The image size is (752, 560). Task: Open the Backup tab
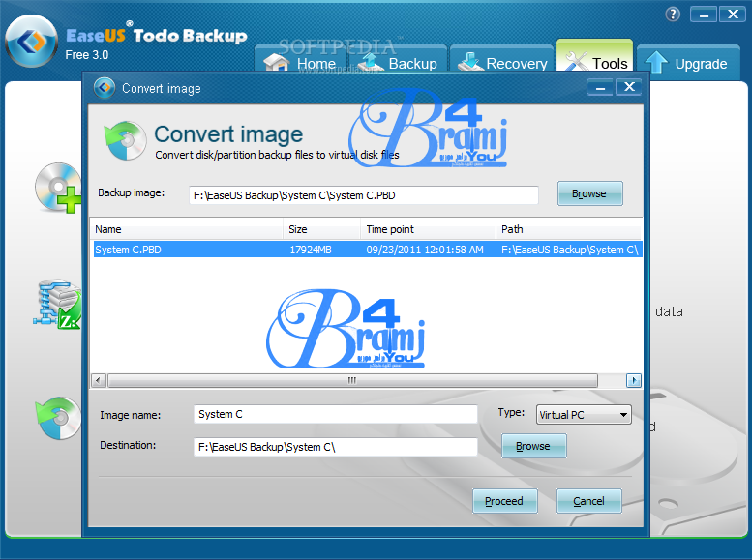(x=399, y=64)
